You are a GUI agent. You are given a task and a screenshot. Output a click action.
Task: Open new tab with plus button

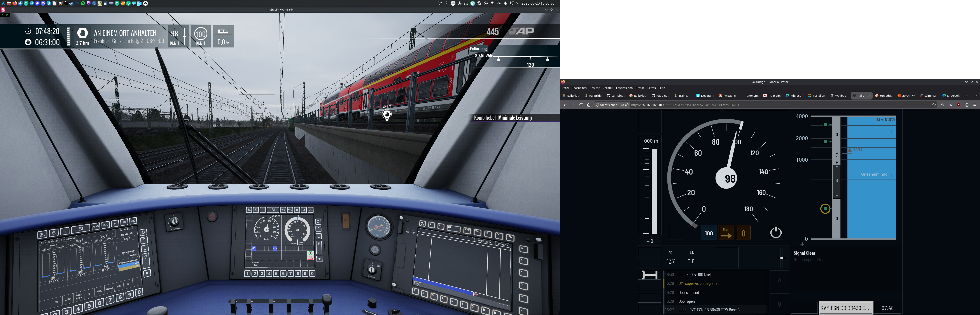967,96
